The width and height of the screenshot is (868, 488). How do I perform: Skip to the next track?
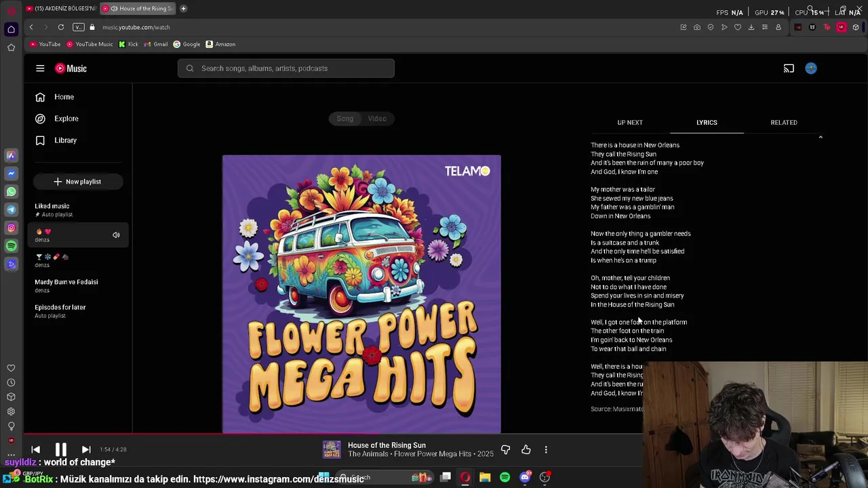click(86, 449)
